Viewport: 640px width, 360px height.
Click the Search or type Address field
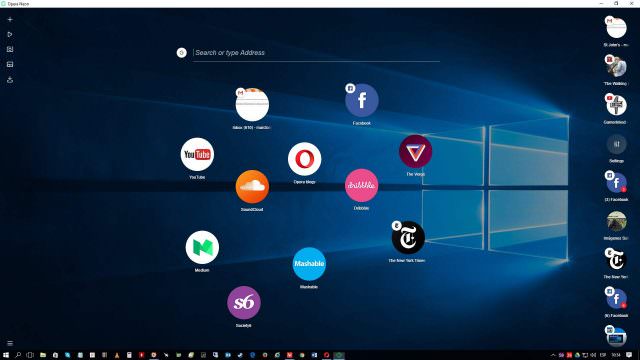click(316, 53)
